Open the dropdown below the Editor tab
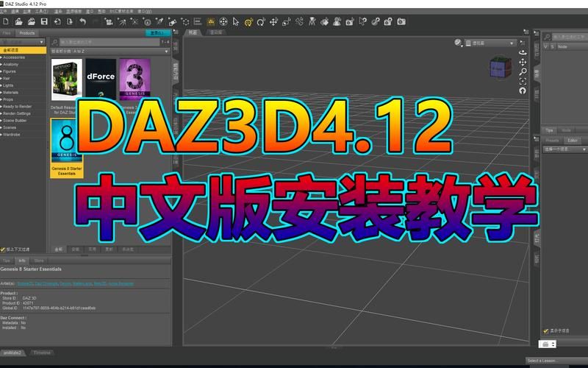The image size is (588, 368). (565, 149)
